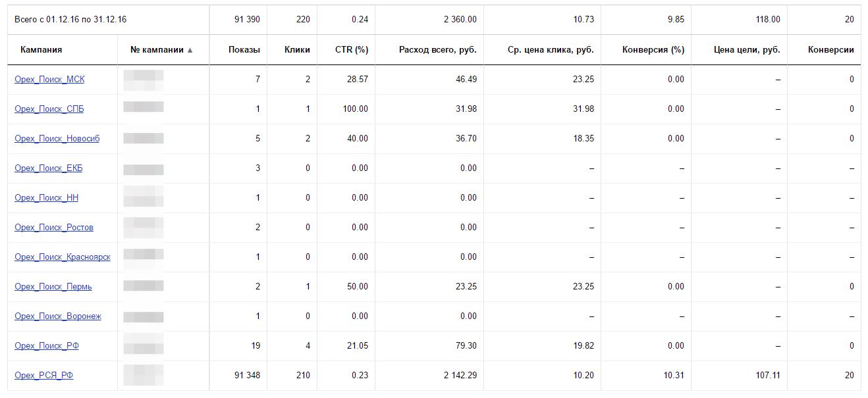This screenshot has width=868, height=398.
Task: Open campaign Орех_Поиск_Пермь
Action: (x=53, y=287)
